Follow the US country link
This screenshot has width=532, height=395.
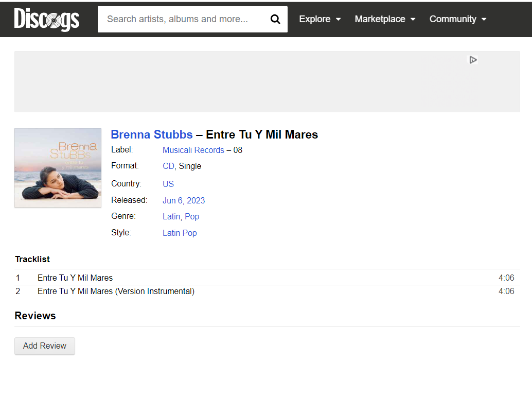[x=168, y=184]
